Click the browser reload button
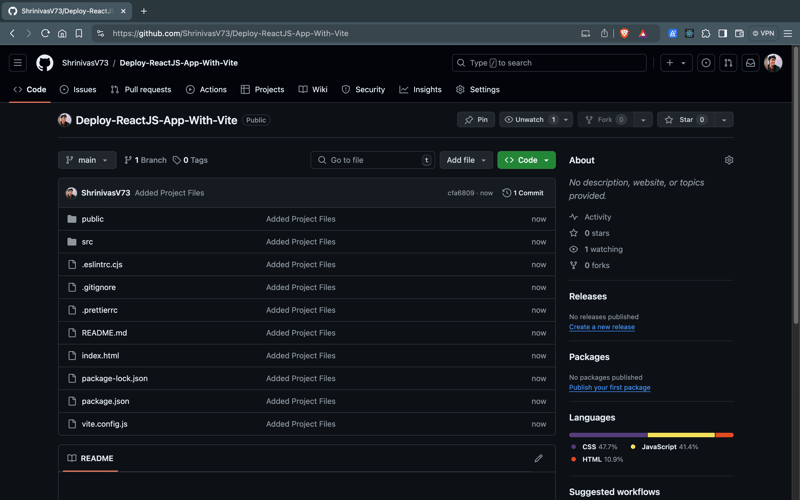The height and width of the screenshot is (500, 800). click(45, 33)
